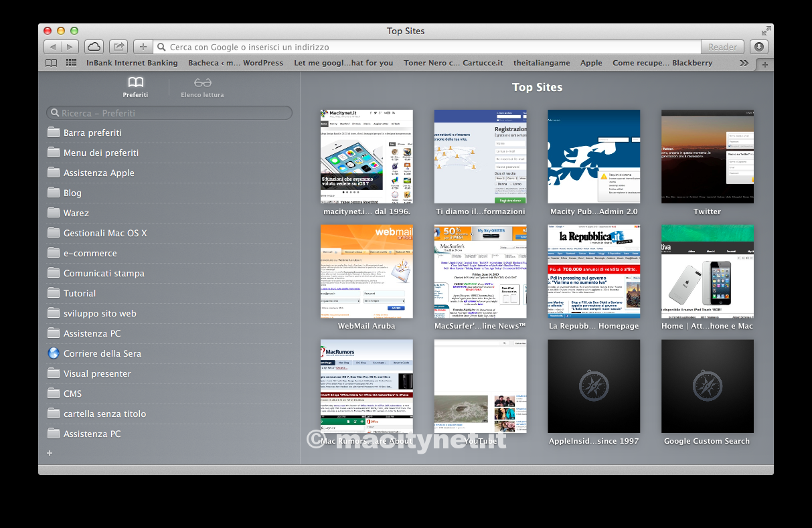
Task: Click the Reader button
Action: (723, 47)
